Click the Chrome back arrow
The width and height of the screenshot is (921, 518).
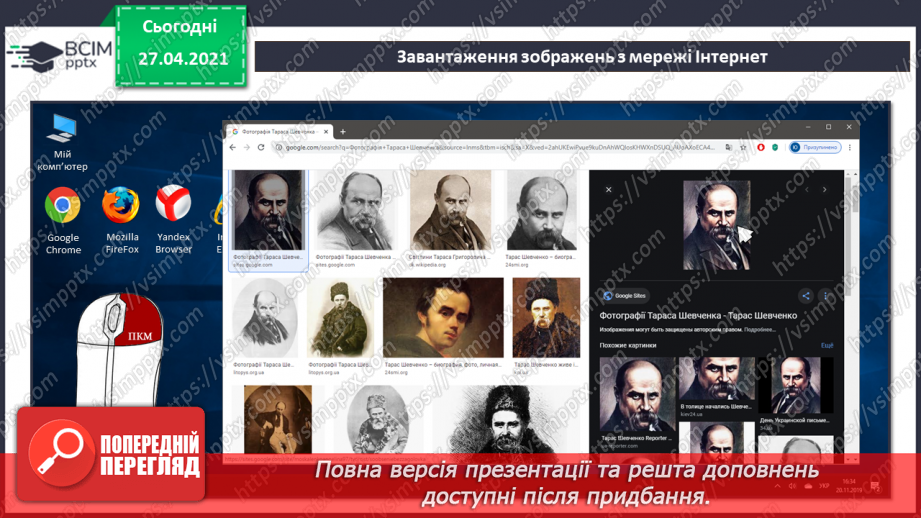point(233,147)
